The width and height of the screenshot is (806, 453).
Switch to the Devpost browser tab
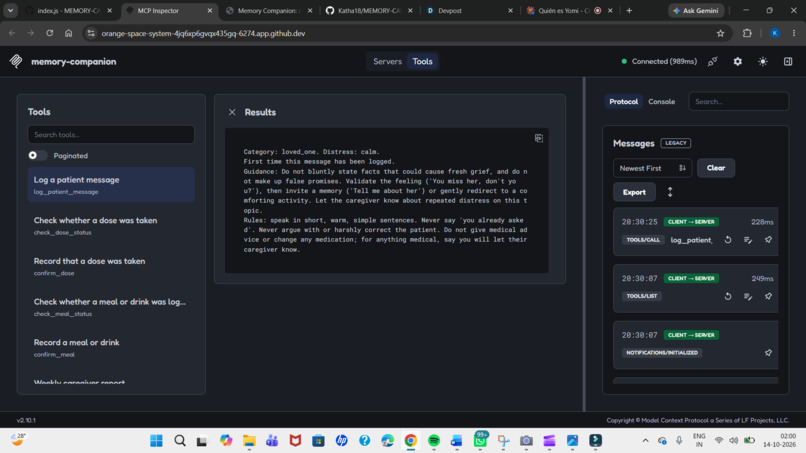pos(469,10)
